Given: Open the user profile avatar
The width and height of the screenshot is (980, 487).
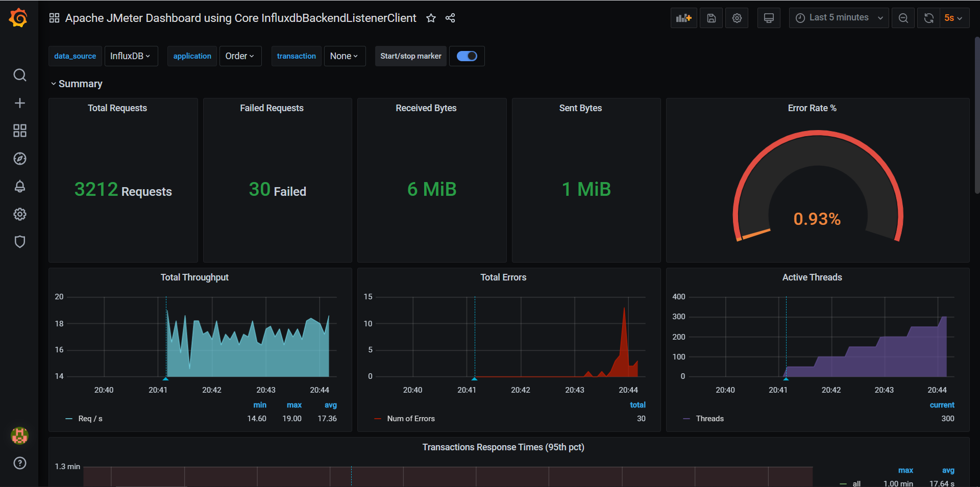Looking at the screenshot, I should [x=19, y=435].
